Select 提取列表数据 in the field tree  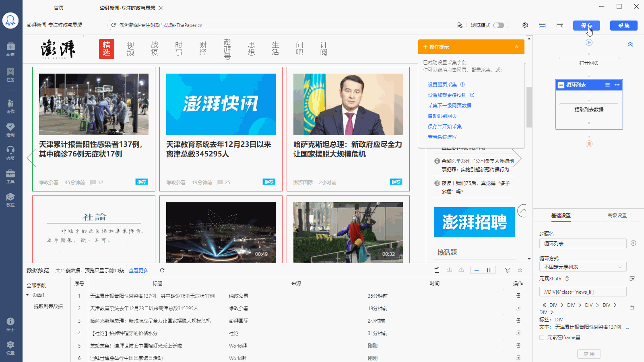tap(48, 306)
